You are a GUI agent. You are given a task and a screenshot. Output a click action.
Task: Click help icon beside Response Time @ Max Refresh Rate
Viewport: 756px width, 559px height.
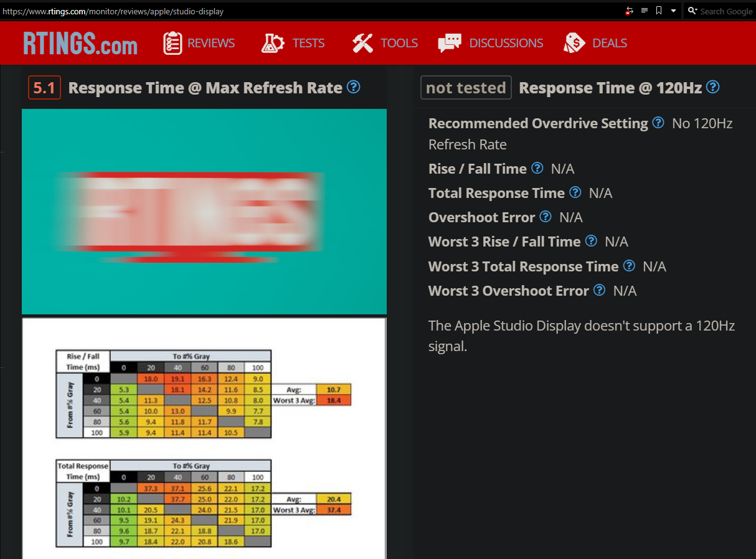tap(353, 87)
